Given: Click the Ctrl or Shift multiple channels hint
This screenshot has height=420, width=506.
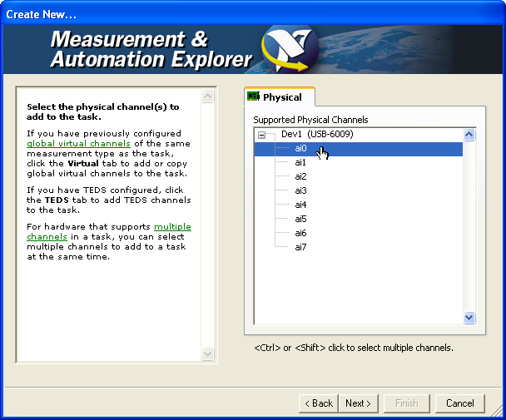Looking at the screenshot, I should (x=354, y=348).
